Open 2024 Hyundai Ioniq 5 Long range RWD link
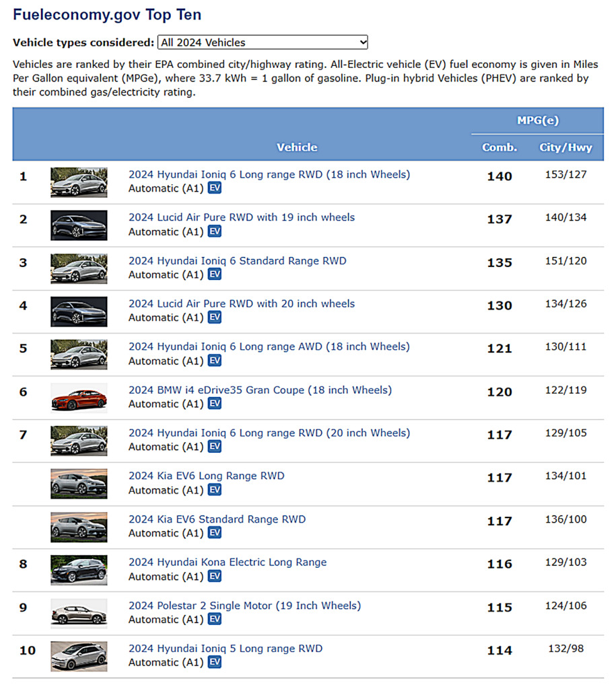This screenshot has height=689, width=616. click(x=225, y=649)
